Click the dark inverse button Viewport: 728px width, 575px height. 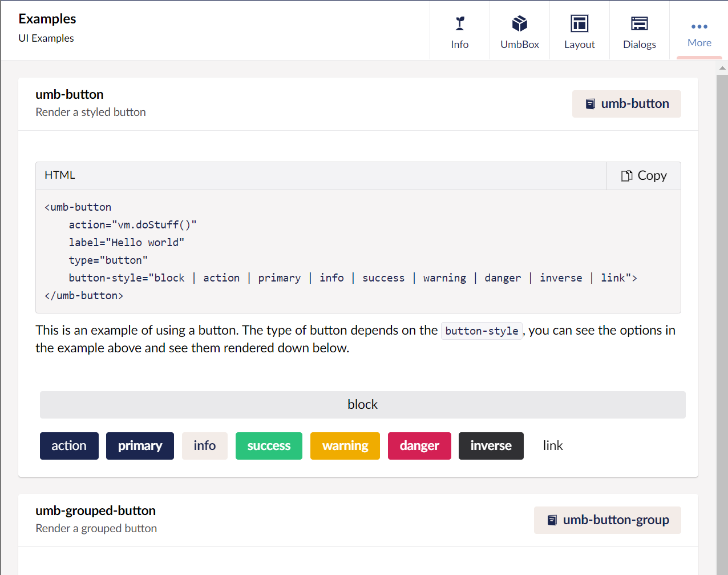(491, 446)
